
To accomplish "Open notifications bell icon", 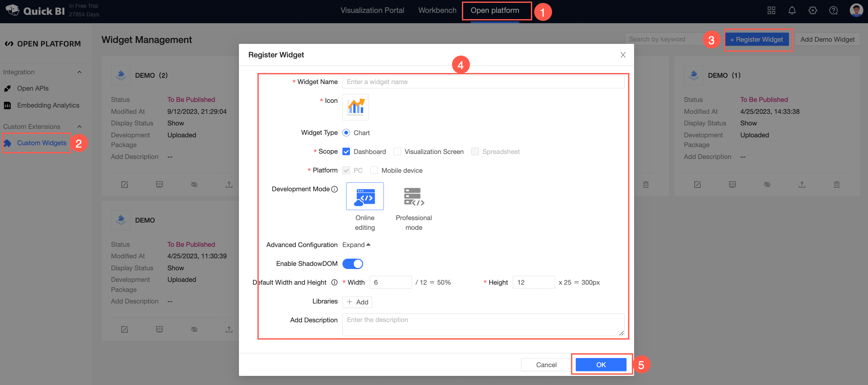I will tap(792, 10).
